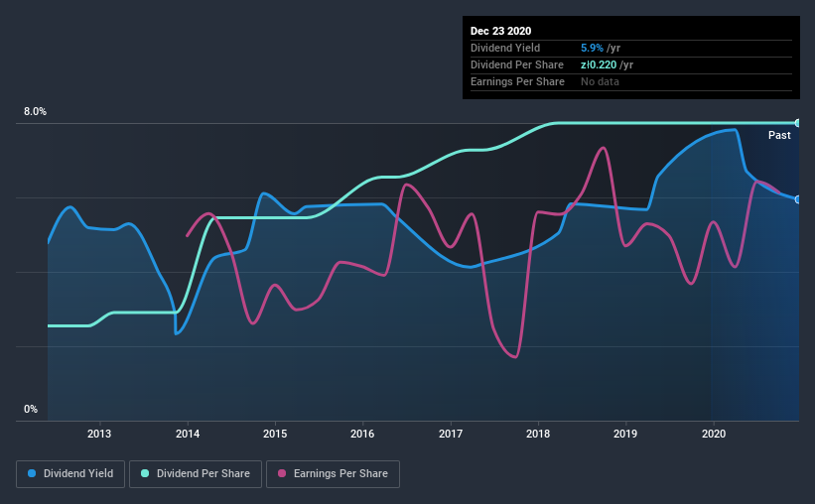
Task: Click the tooltip Dividend Yield row label
Action: (505, 48)
